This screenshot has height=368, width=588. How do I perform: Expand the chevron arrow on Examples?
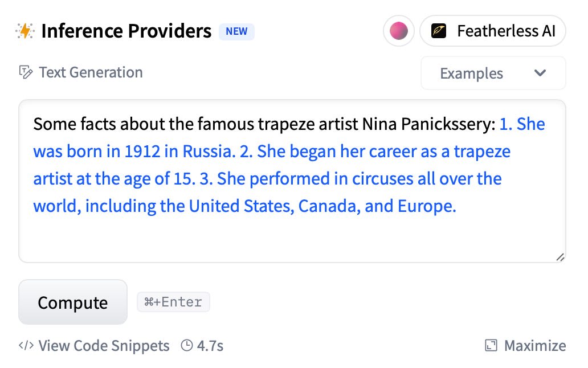540,73
